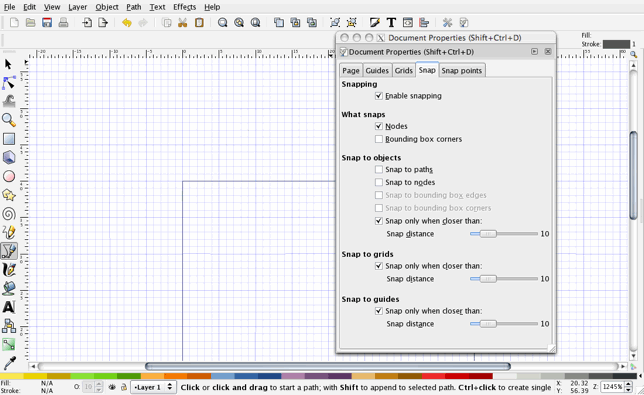Click the vertical canvas scrollbar thumb
The width and height of the screenshot is (644, 395).
[x=634, y=175]
